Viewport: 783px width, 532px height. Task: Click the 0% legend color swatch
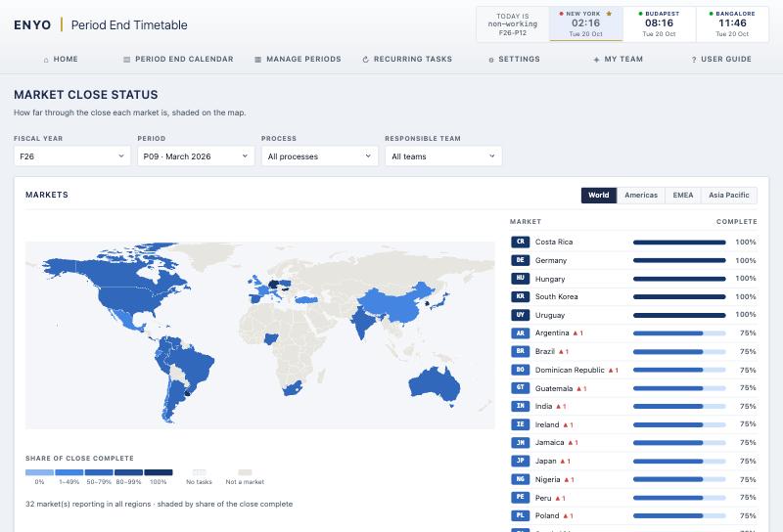point(39,472)
